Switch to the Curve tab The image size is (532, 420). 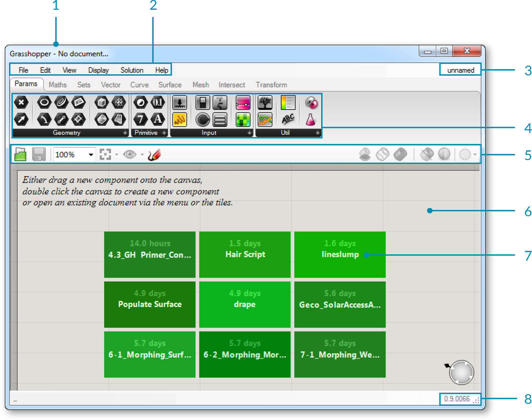click(139, 85)
